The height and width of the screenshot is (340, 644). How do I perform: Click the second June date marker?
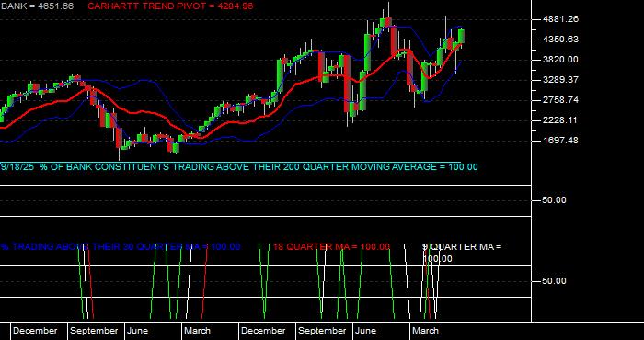tap(366, 331)
